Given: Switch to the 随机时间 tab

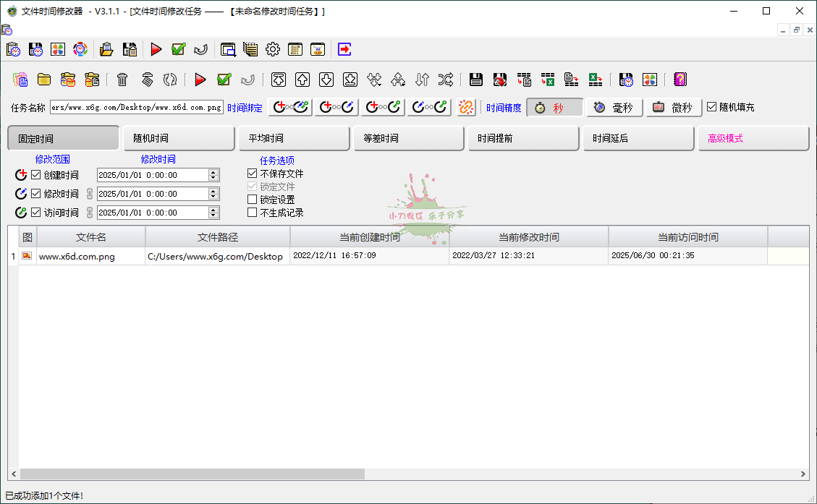Looking at the screenshot, I should click(179, 137).
